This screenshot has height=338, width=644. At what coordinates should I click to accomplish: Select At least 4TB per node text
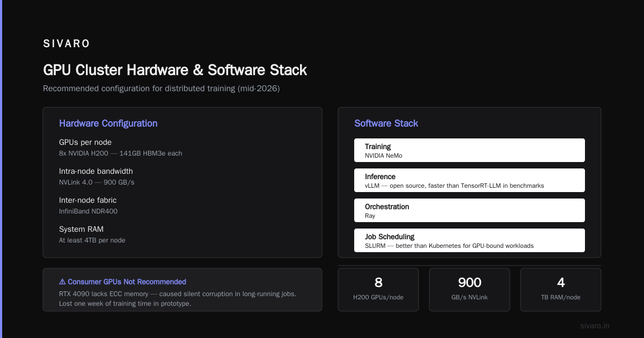tap(92, 240)
